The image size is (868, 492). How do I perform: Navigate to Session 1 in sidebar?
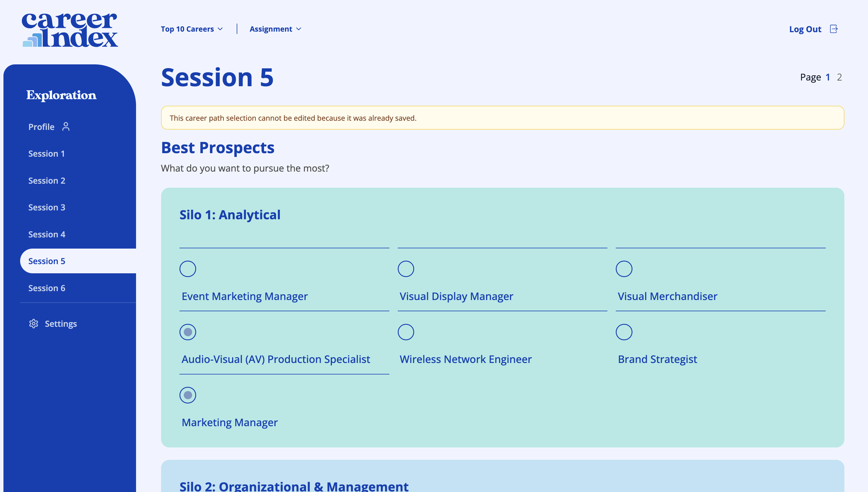click(46, 154)
